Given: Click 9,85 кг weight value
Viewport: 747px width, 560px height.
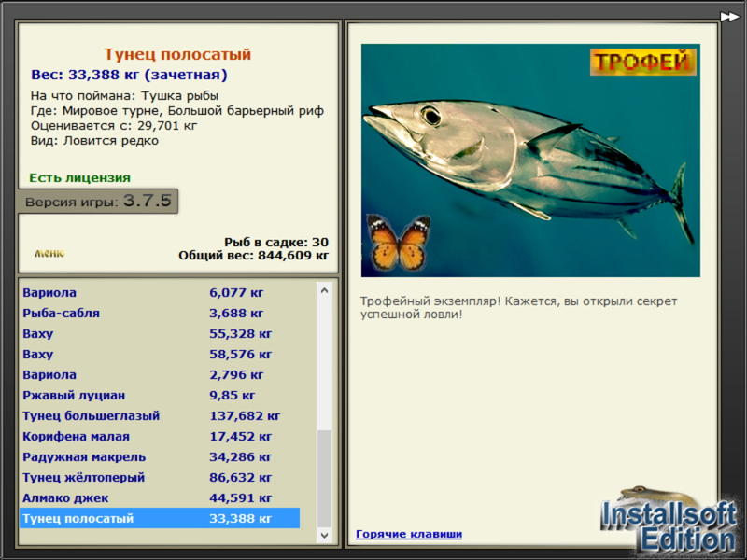Looking at the screenshot, I should [232, 395].
